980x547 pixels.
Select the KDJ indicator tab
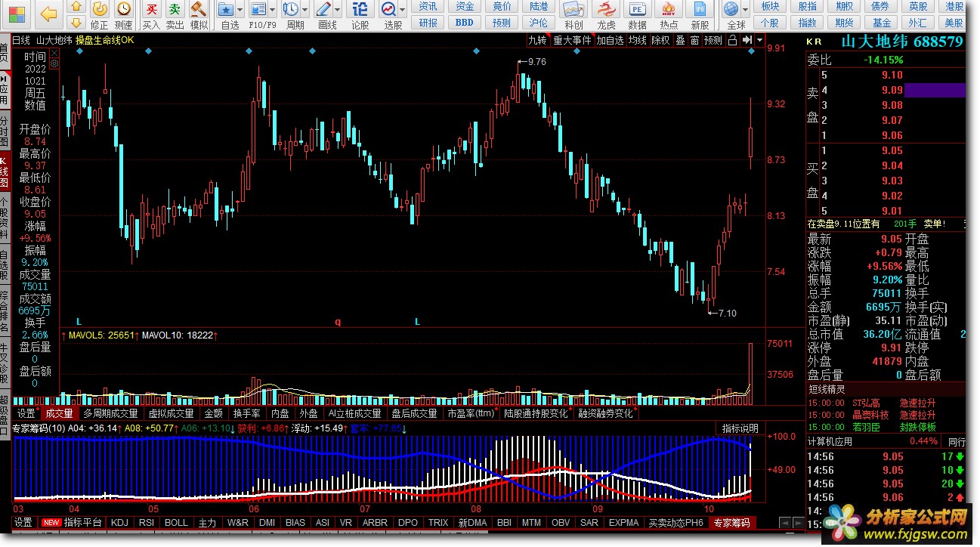pyautogui.click(x=120, y=522)
